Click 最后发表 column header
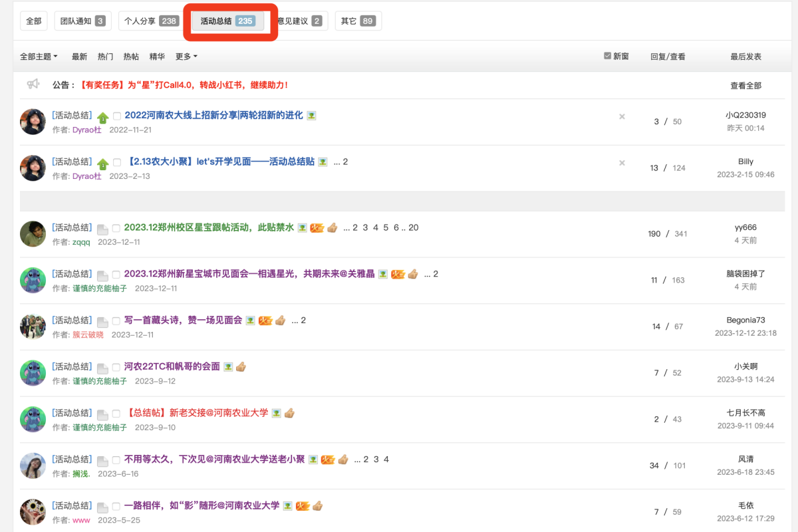 click(745, 57)
